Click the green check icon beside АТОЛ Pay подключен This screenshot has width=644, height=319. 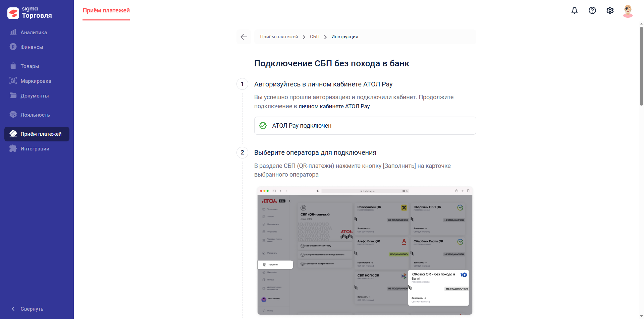[263, 126]
